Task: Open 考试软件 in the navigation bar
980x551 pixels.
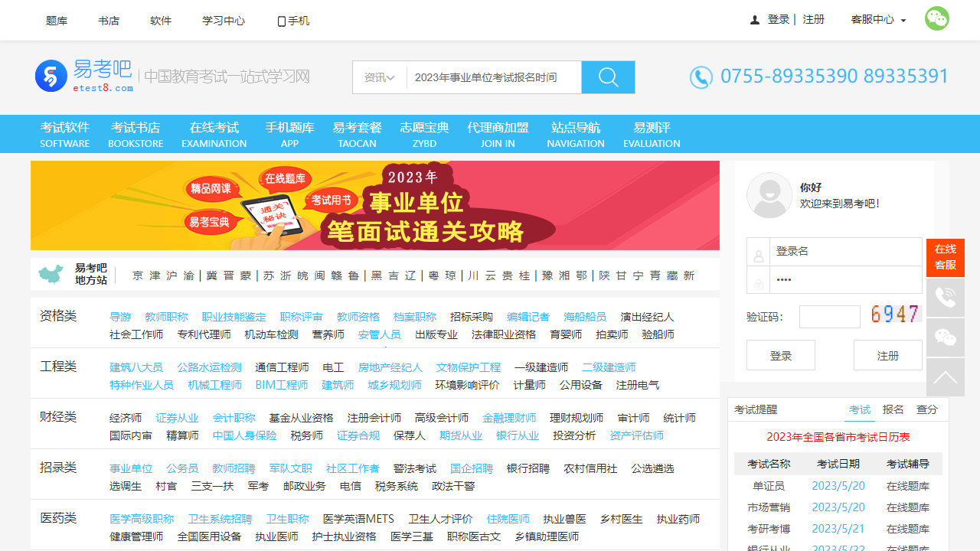Action: (x=65, y=134)
